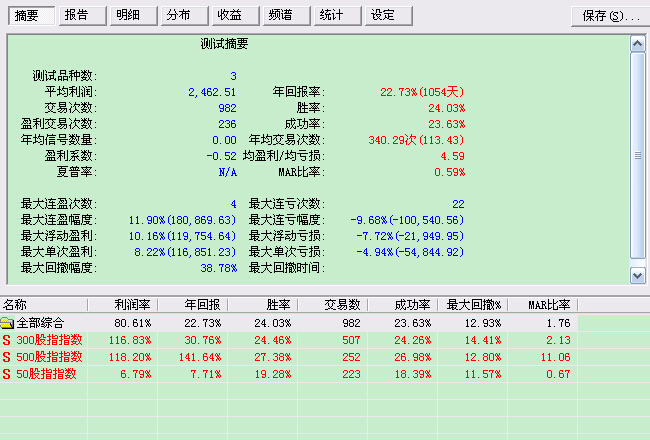The height and width of the screenshot is (440, 650).
Task: Click the S icon of 50股指指数
Action: click(x=6, y=374)
